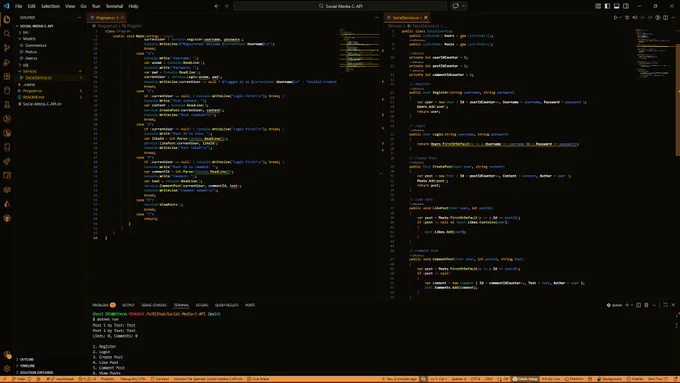This screenshot has width=680, height=383.
Task: Expand the Timeline section
Action: click(27, 366)
